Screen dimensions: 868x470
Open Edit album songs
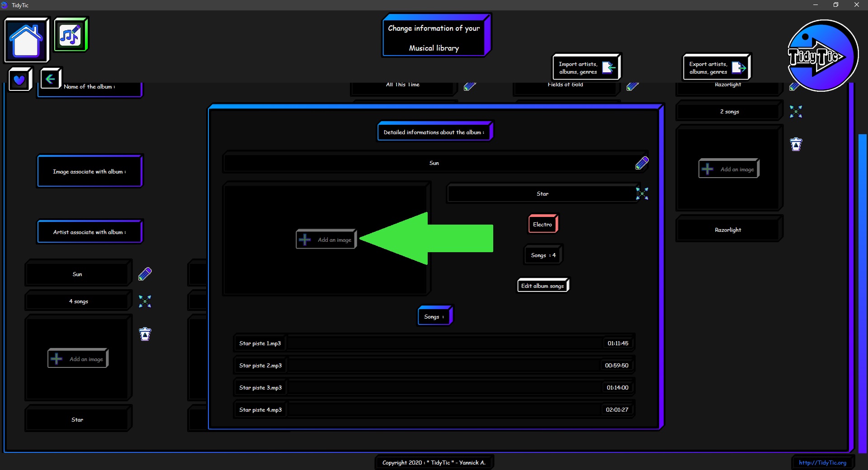coord(542,286)
